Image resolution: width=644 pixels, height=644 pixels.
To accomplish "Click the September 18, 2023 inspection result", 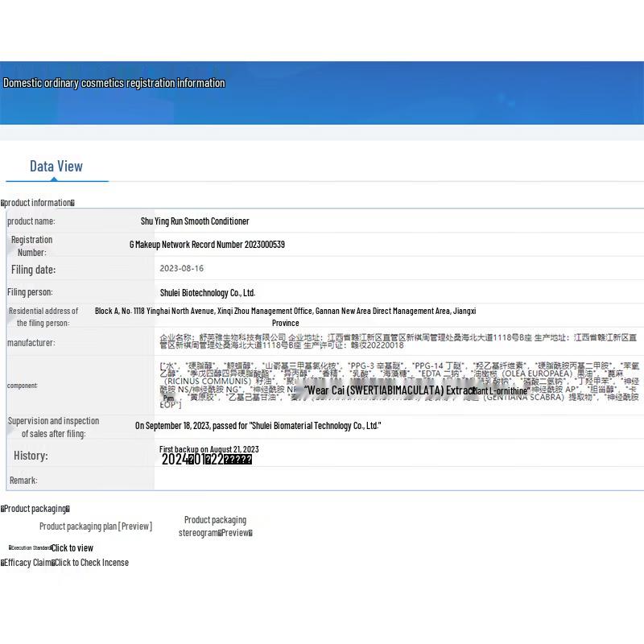I will pyautogui.click(x=258, y=426).
